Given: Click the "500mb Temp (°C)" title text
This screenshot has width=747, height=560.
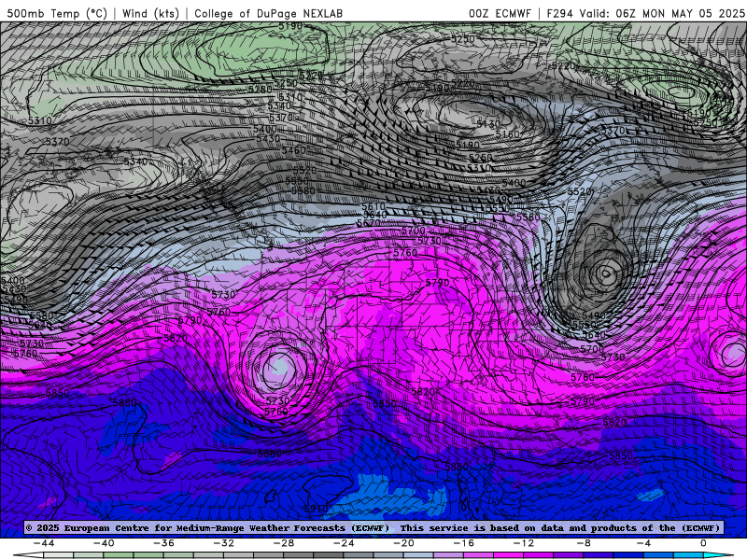Looking at the screenshot, I should (57, 13).
